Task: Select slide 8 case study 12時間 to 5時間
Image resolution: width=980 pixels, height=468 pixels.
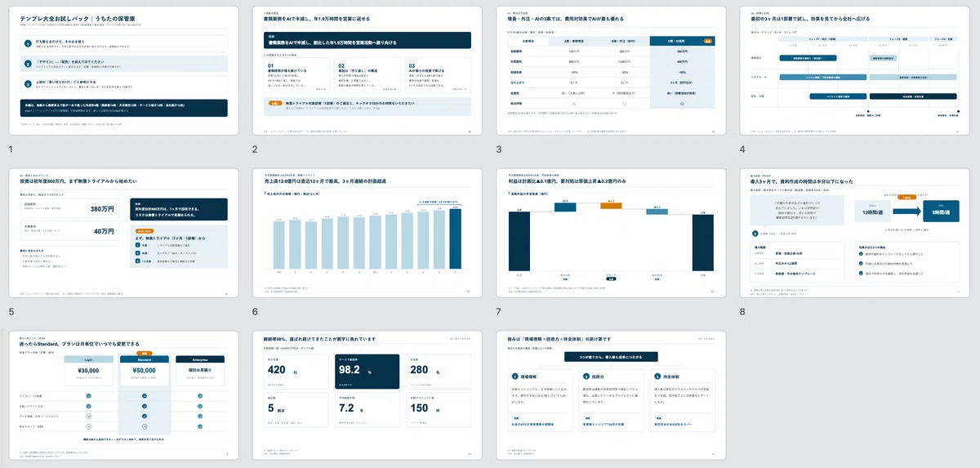Action: 855,233
